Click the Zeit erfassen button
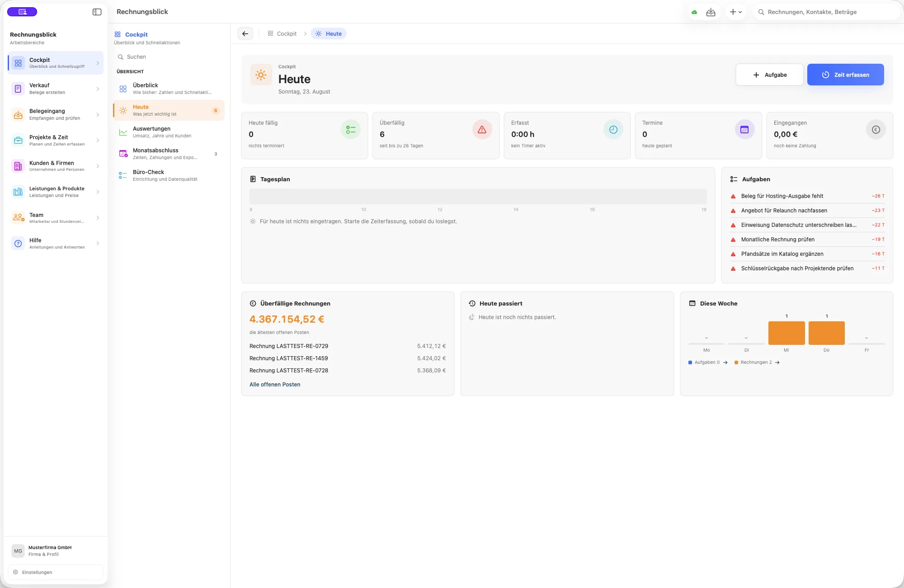Image resolution: width=904 pixels, height=588 pixels. click(x=846, y=75)
